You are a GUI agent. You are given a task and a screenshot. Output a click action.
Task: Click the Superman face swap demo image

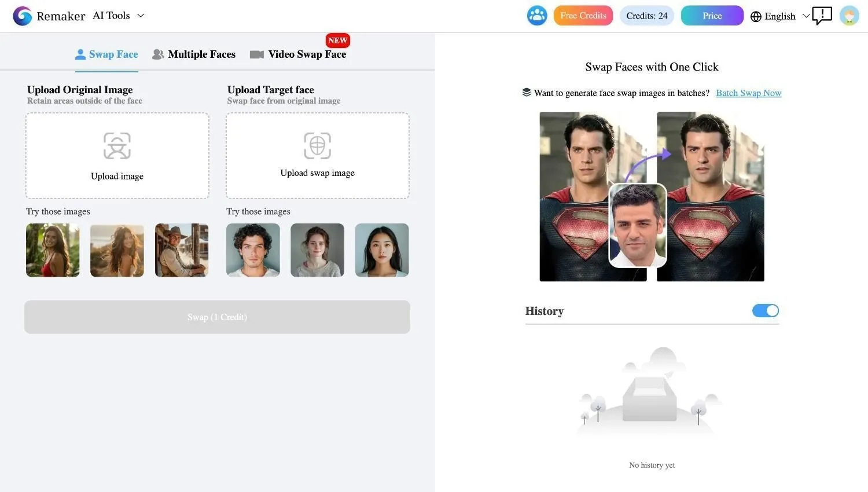click(652, 197)
